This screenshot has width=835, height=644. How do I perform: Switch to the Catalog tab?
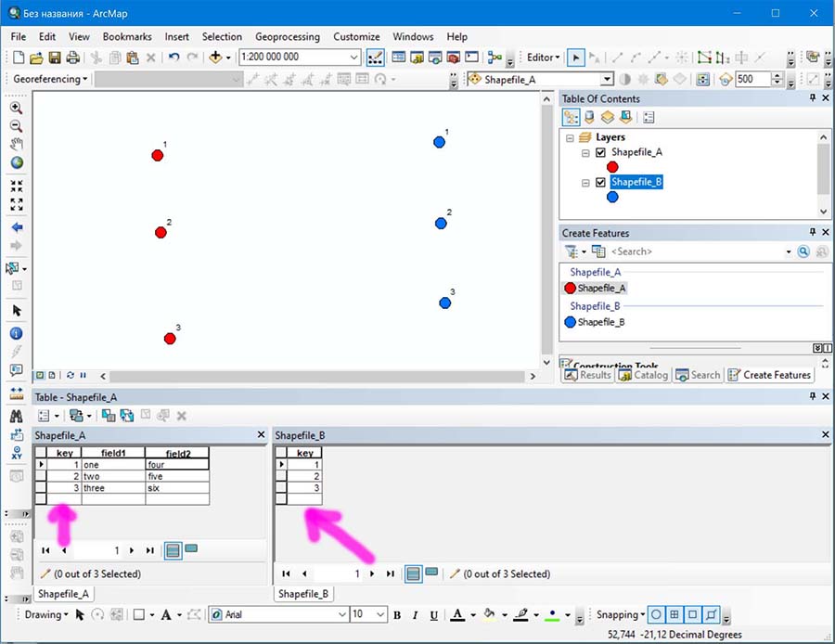click(643, 375)
